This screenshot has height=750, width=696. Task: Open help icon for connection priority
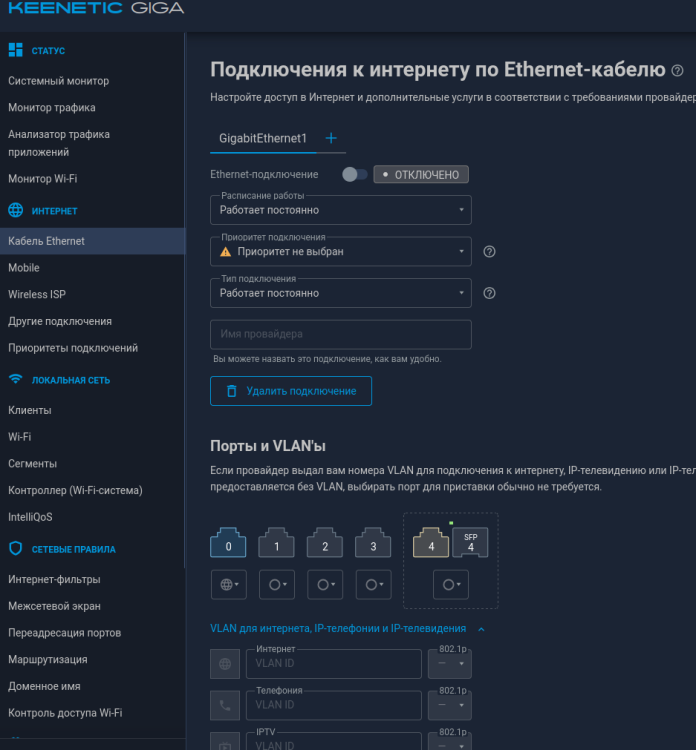tap(489, 252)
